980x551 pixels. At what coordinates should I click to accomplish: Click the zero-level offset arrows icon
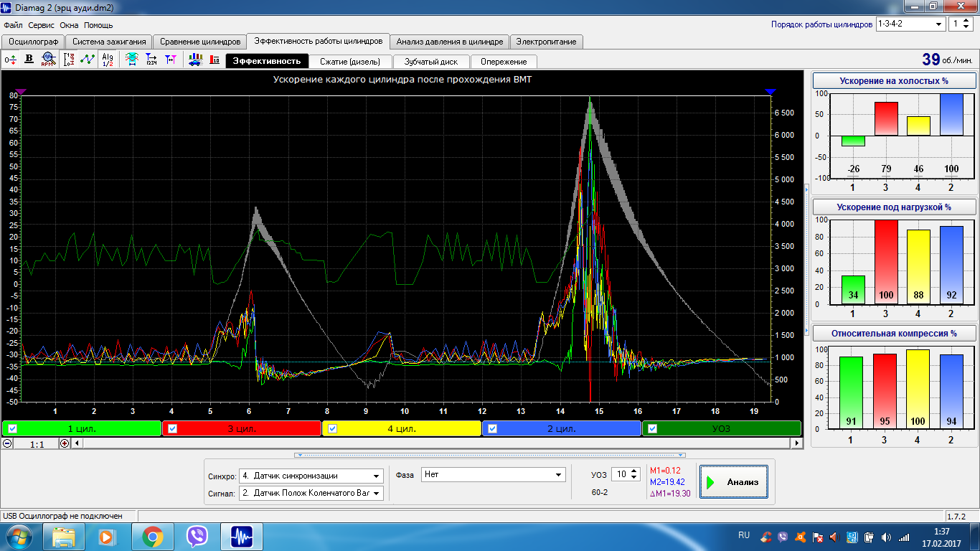(10, 60)
